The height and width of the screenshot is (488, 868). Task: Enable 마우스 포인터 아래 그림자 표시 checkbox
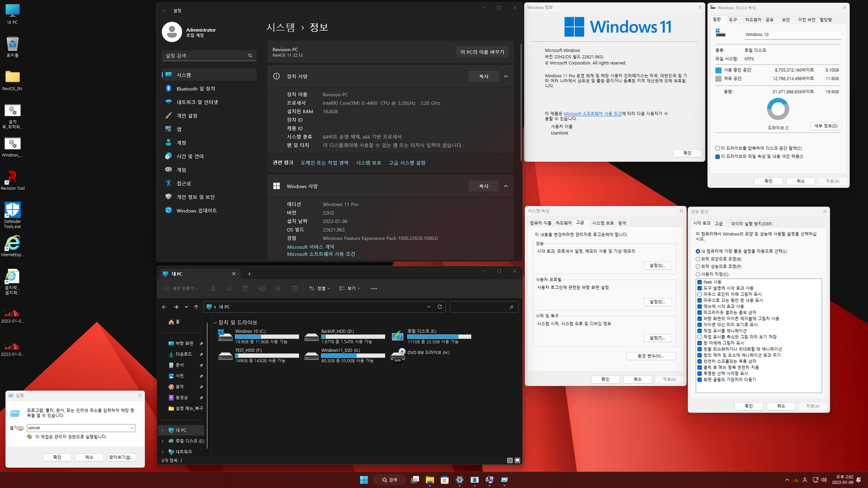click(700, 294)
